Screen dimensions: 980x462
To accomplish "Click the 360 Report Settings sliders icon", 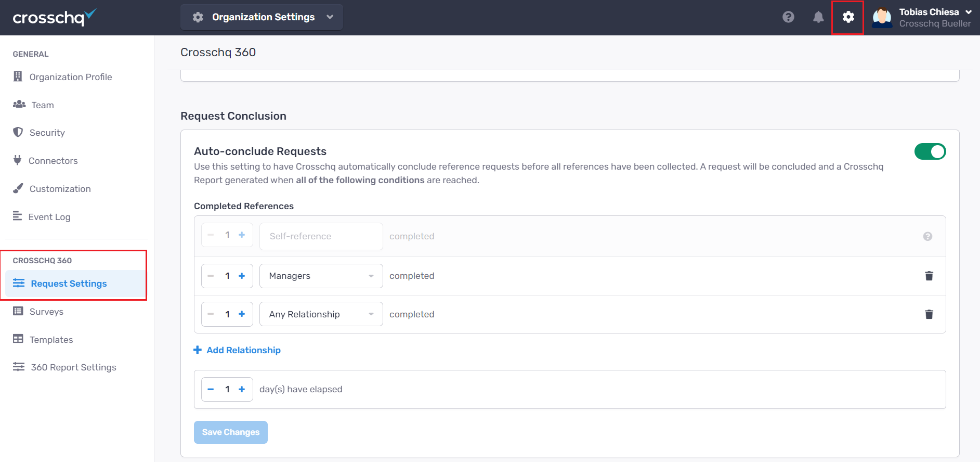I will click(x=19, y=367).
